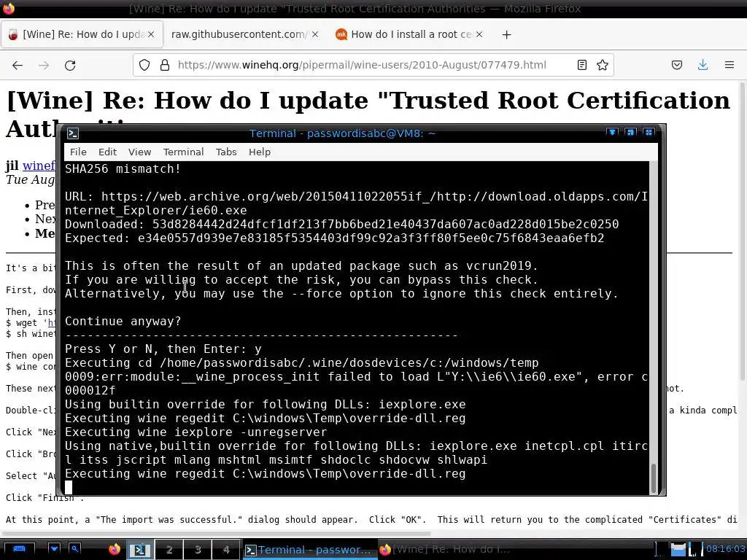Open the Terminal menu in the Terminal menubar
The image size is (747, 560).
pos(183,152)
